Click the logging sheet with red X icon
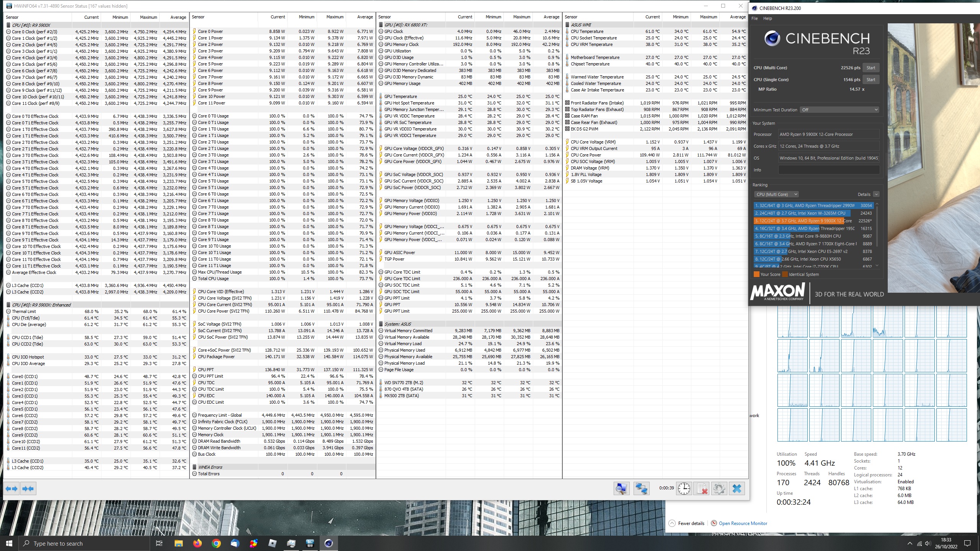The image size is (980, 551). tap(702, 488)
